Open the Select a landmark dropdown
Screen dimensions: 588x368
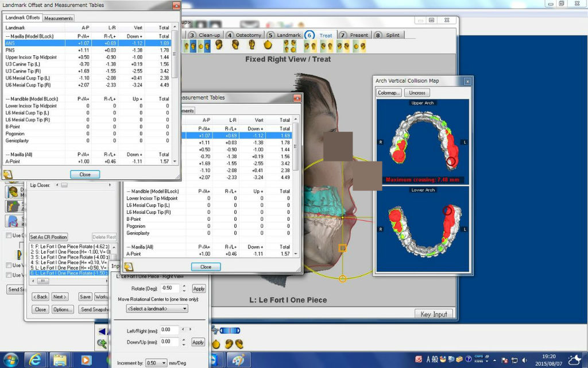[x=157, y=308]
